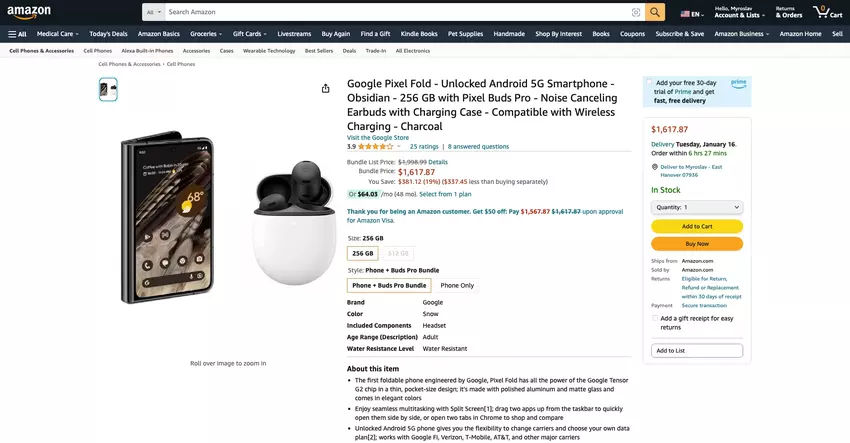
Task: Select the Phone Only style option
Action: click(457, 285)
